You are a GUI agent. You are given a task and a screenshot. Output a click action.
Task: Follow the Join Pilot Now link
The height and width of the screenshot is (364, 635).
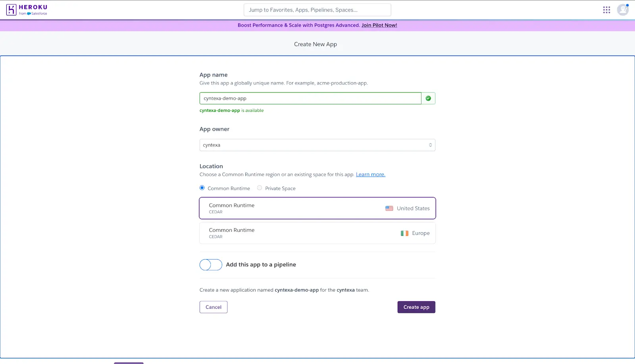point(379,25)
